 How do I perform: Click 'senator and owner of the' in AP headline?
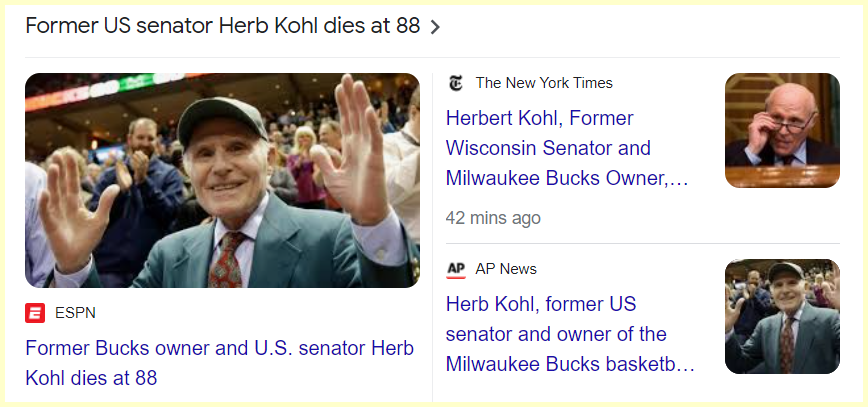[x=556, y=334]
